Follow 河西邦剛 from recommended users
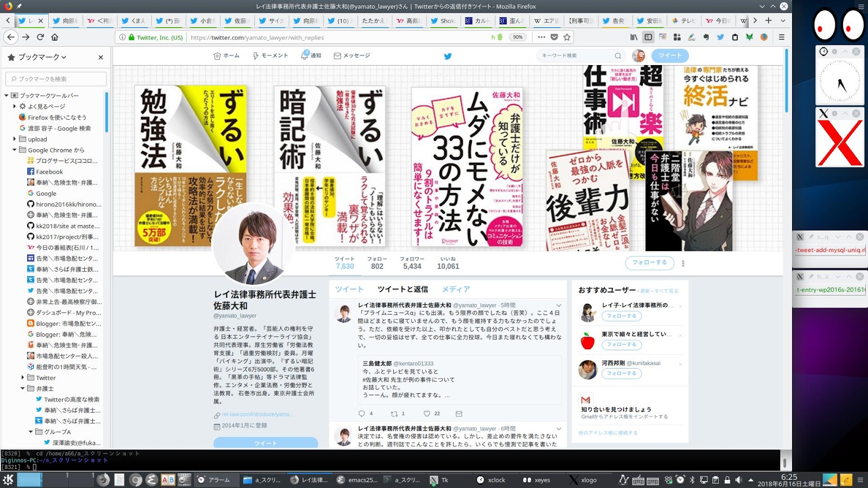Viewport: 868px width, 488px height. pyautogui.click(x=622, y=374)
